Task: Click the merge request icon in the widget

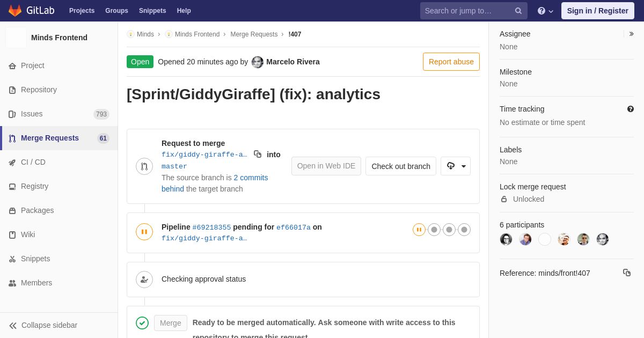Action: coord(144,166)
